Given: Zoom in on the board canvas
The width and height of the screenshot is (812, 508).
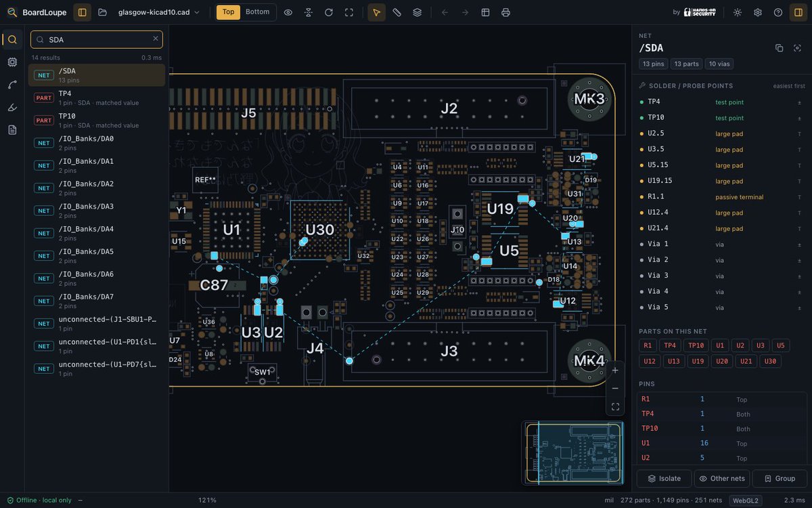Looking at the screenshot, I should (x=615, y=371).
